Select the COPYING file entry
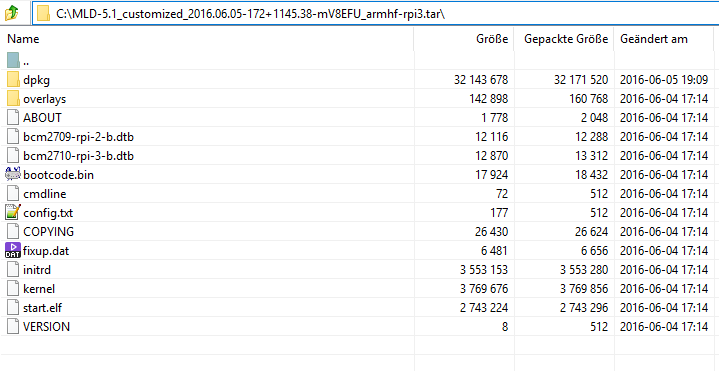The height and width of the screenshot is (371, 719). [x=48, y=232]
